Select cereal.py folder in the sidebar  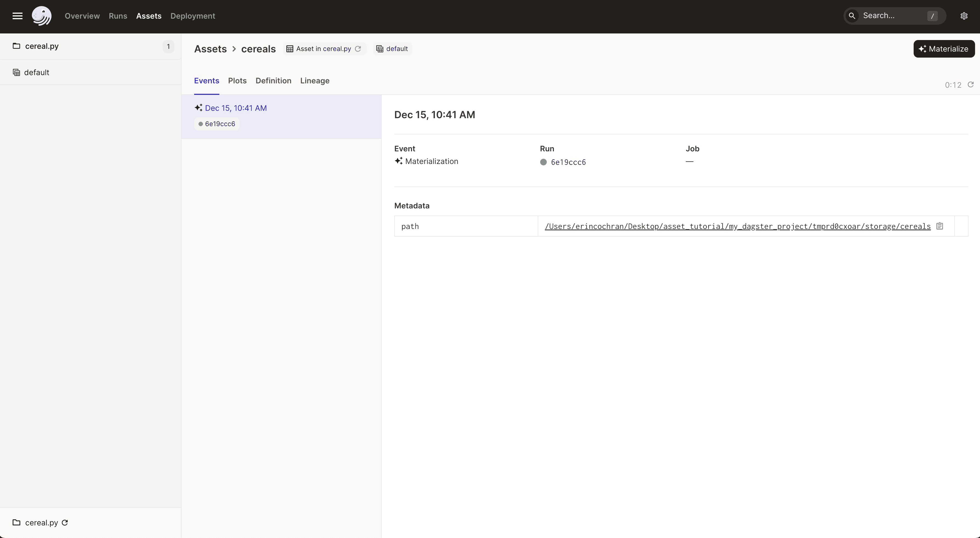pyautogui.click(x=90, y=46)
